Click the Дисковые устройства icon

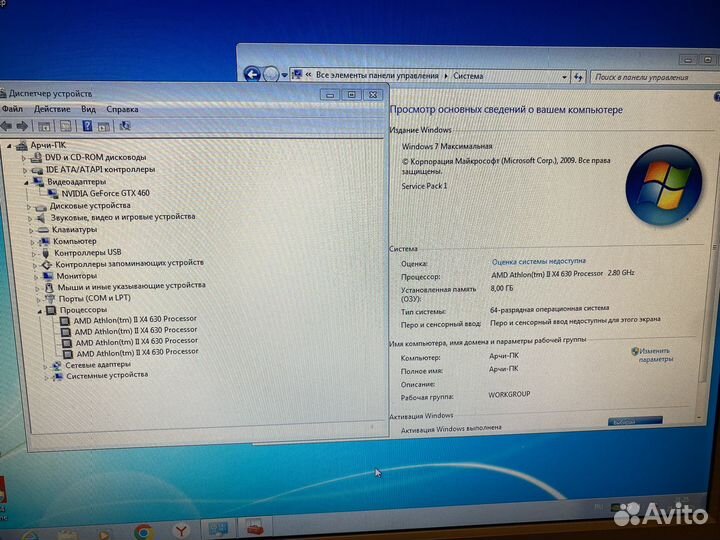pyautogui.click(x=40, y=206)
